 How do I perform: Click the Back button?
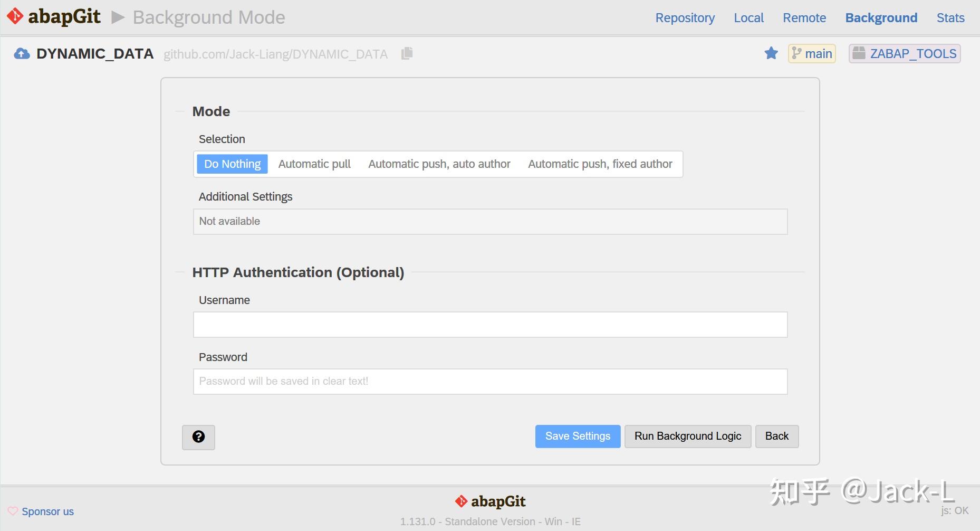776,437
